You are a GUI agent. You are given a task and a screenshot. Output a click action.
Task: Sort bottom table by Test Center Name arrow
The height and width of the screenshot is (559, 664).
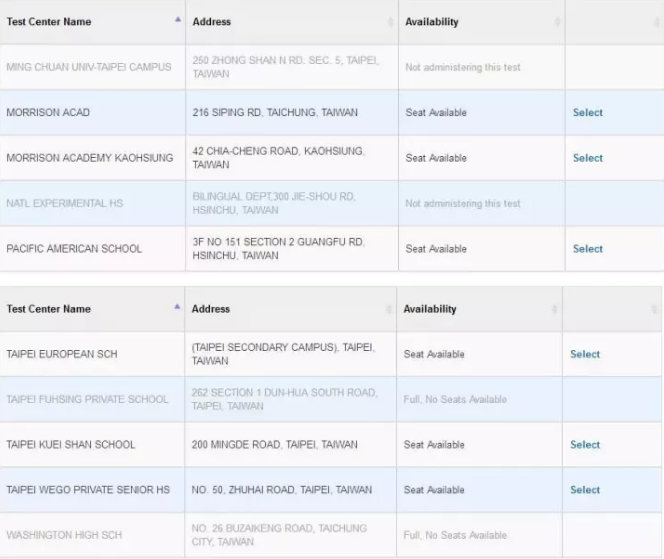(177, 307)
